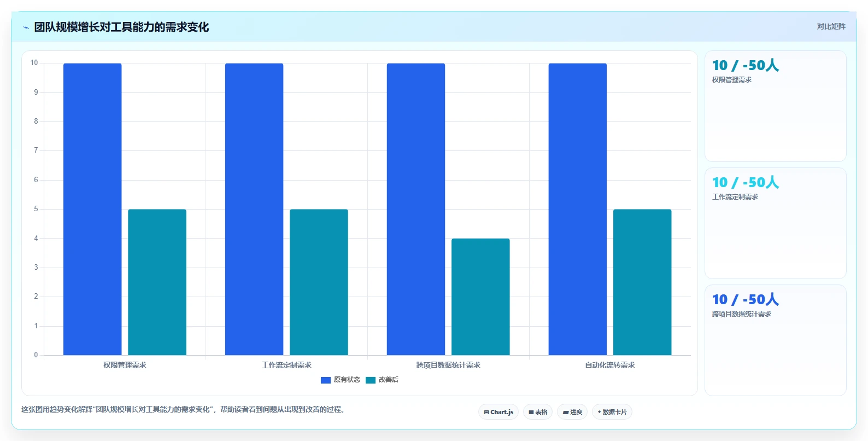Click the 10 / -50人 value above 权限管理需求 card

point(746,65)
